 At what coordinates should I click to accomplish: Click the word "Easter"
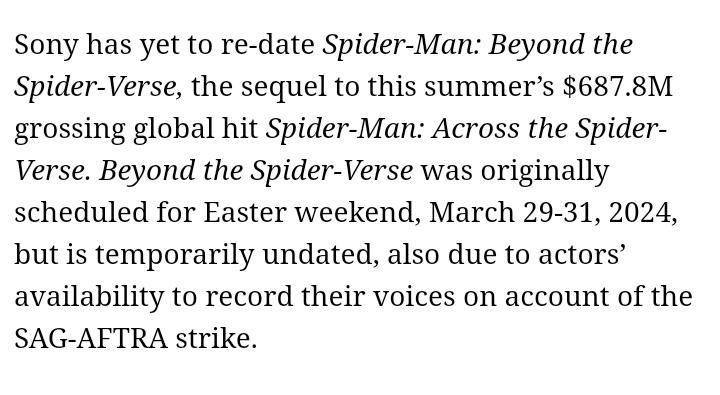click(245, 213)
